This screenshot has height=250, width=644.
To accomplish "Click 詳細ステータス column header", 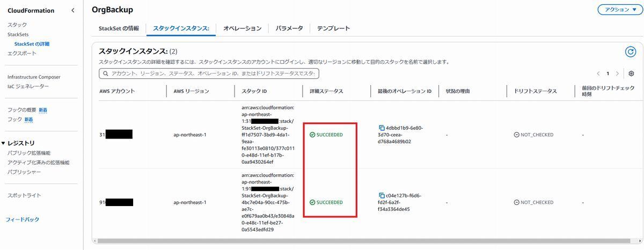I will [x=326, y=91].
